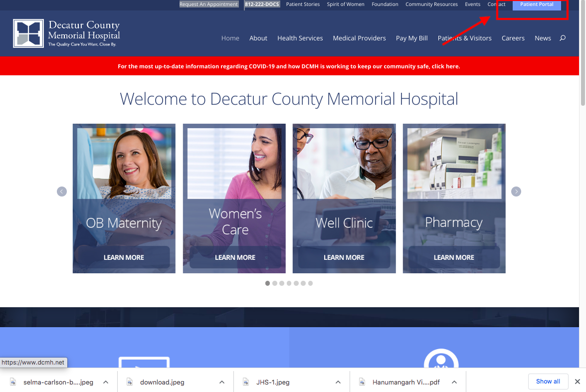586x392 pixels.
Task: Open the COVID-19 click here link
Action: (445, 66)
